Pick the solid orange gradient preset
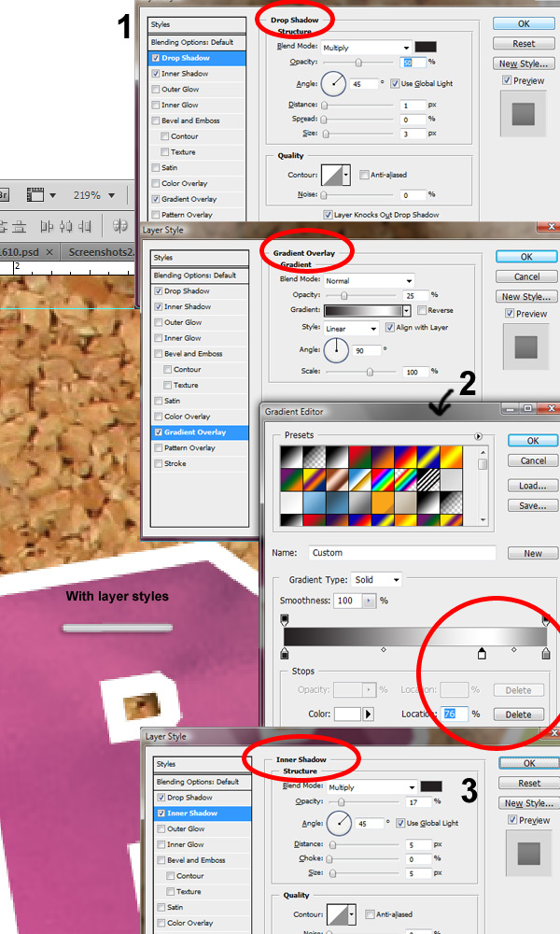The height and width of the screenshot is (934, 560). click(383, 502)
